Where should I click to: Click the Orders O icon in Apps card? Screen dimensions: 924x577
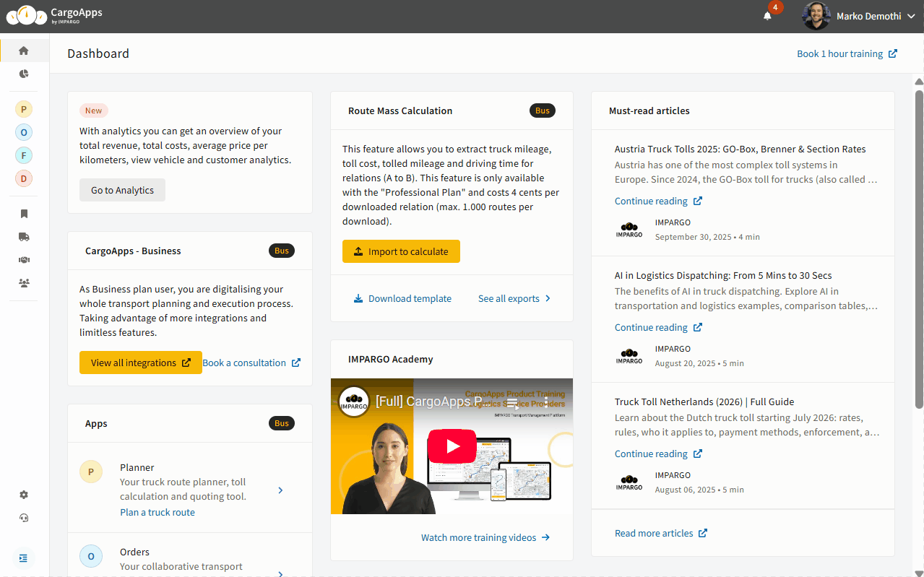click(91, 556)
